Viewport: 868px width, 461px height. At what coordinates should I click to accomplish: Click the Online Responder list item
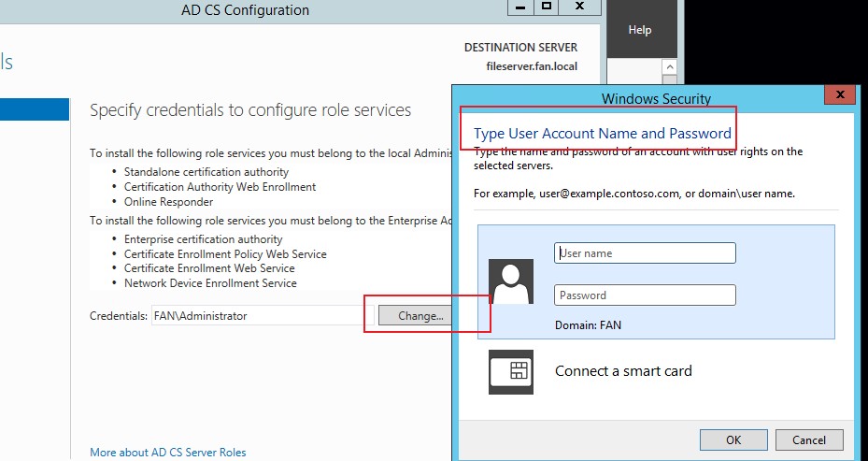click(x=168, y=202)
